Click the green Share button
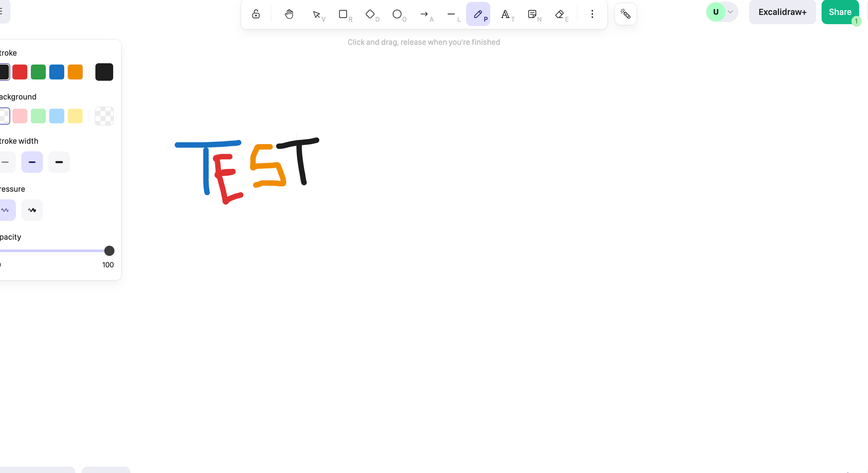The width and height of the screenshot is (868, 473). [840, 12]
